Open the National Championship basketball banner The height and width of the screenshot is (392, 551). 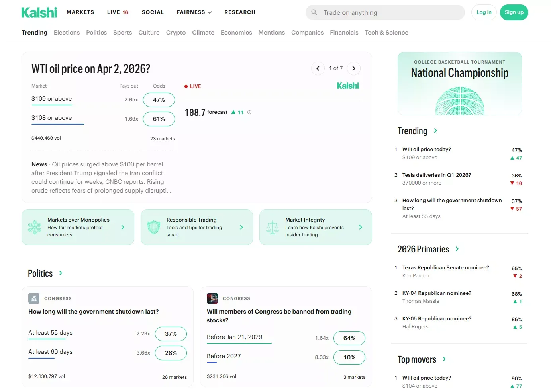[459, 84]
